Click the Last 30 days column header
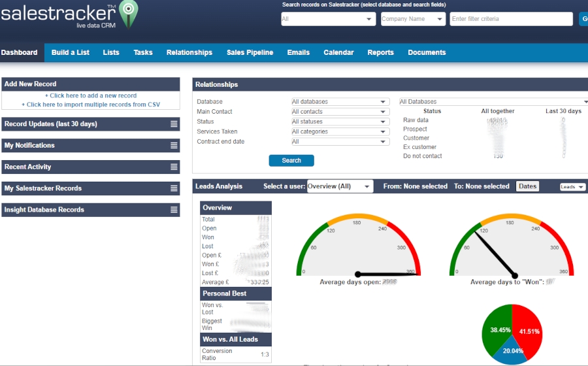Screen dimensions: 588x366 (x=563, y=111)
